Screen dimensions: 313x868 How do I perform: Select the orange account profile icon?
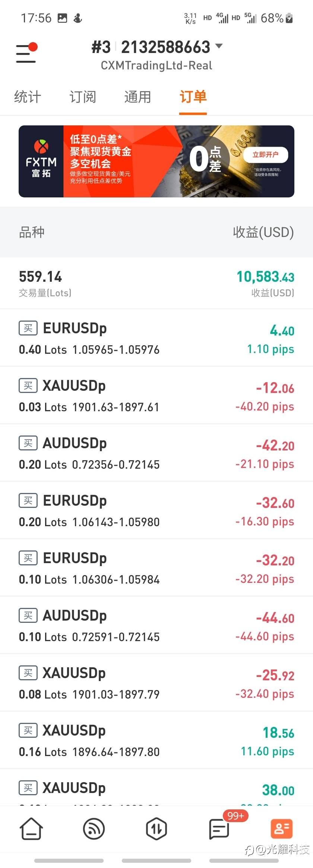tap(281, 829)
